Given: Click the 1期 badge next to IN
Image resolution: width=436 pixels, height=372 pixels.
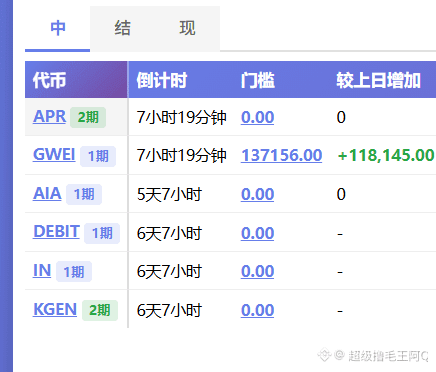Looking at the screenshot, I should 74,272.
